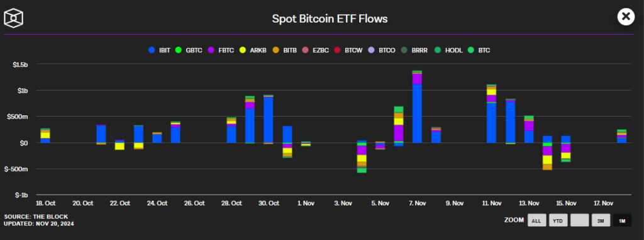Set zoom to ALL
Image resolution: width=644 pixels, height=240 pixels.
tap(536, 220)
